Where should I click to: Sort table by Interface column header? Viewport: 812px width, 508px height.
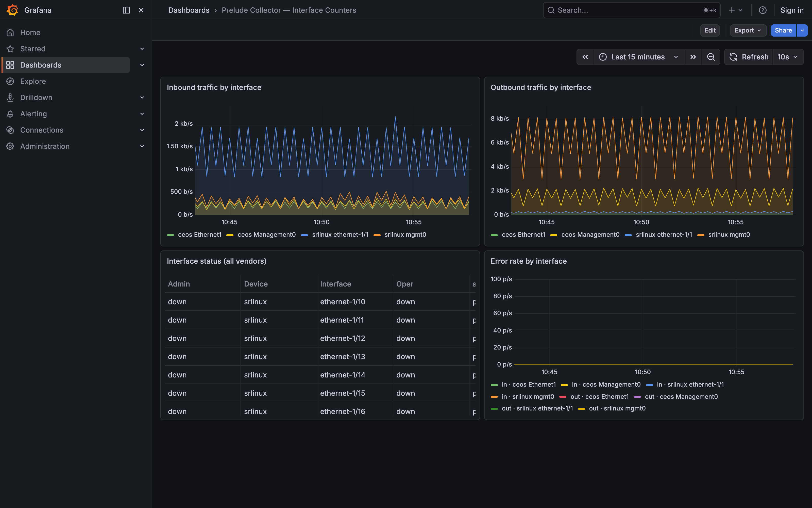[x=335, y=284]
